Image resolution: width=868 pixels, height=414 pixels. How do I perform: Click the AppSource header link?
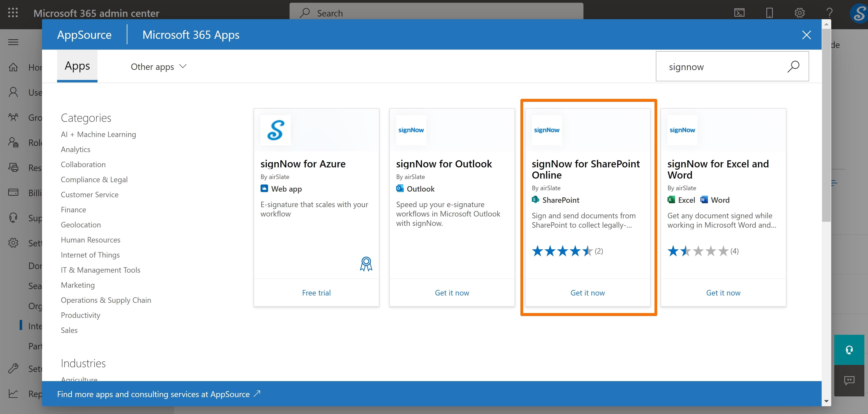coord(84,35)
